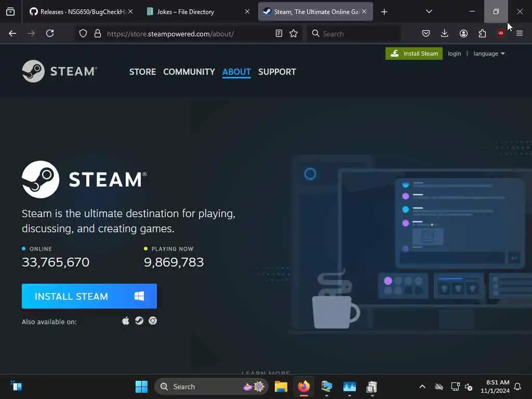Open File Explorer from taskbar

281,387
